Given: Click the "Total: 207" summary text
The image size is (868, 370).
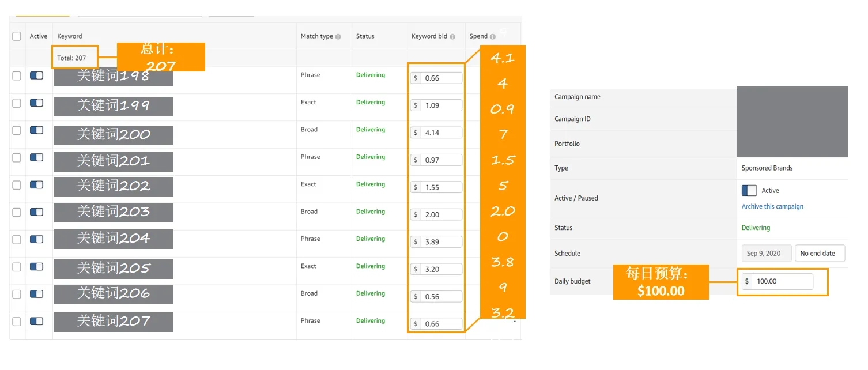Looking at the screenshot, I should tap(71, 58).
